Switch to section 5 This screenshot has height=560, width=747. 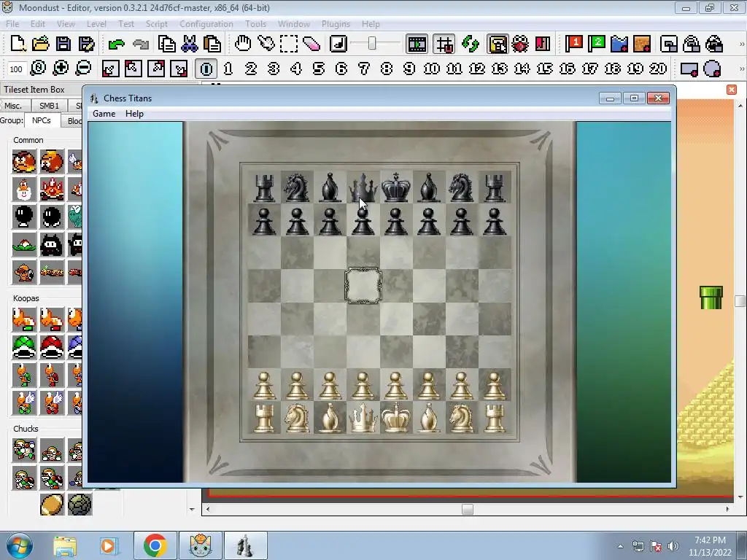(319, 69)
